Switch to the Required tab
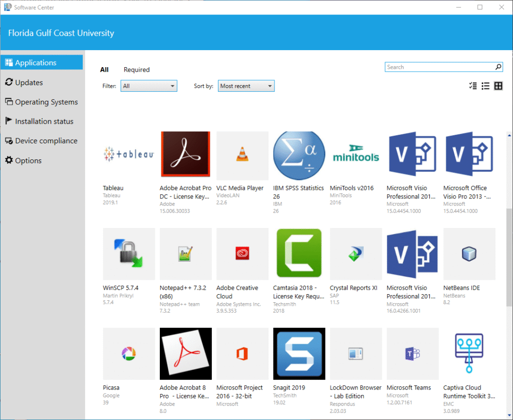 click(137, 70)
